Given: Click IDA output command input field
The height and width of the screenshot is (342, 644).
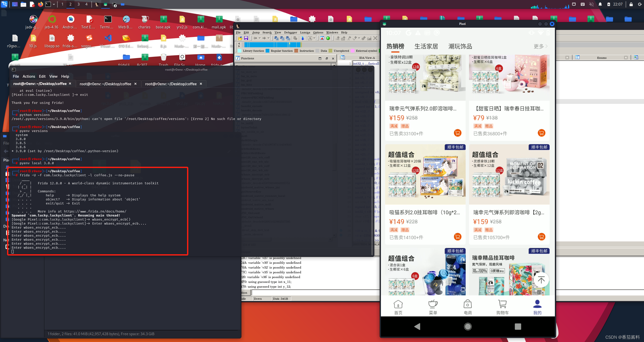Looking at the screenshot, I should (316, 292).
